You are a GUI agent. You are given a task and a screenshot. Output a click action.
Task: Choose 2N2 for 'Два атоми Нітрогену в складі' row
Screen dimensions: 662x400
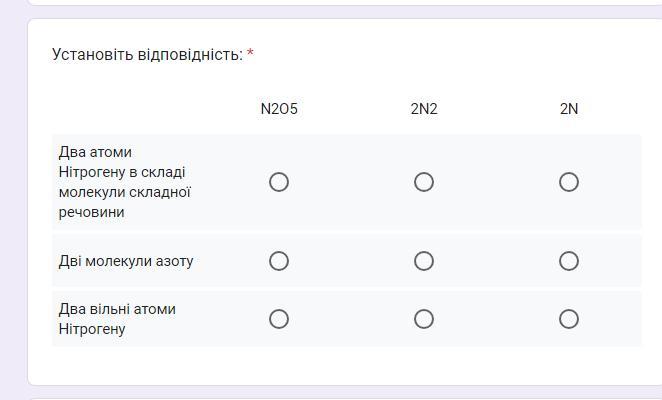[424, 182]
